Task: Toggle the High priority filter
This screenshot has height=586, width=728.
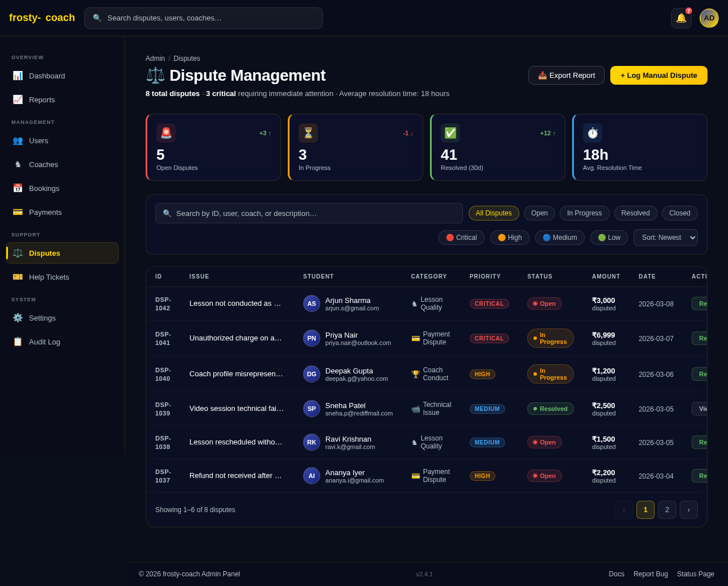Action: pos(510,238)
